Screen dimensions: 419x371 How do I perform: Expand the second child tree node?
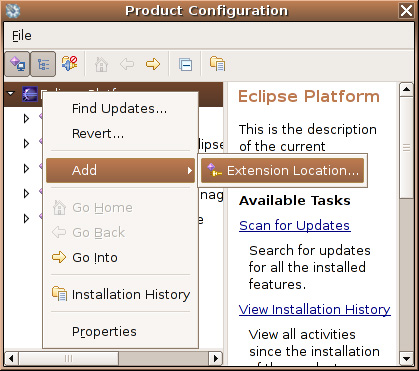pyautogui.click(x=26, y=143)
